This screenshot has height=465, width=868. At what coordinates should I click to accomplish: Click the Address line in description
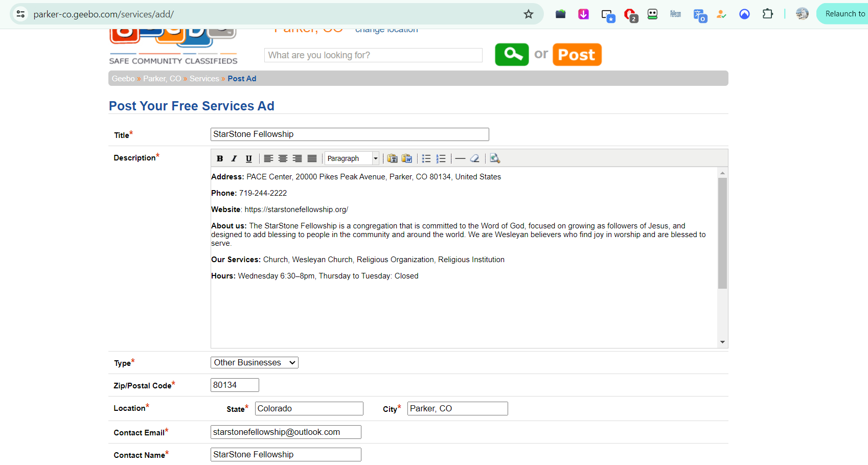click(356, 177)
